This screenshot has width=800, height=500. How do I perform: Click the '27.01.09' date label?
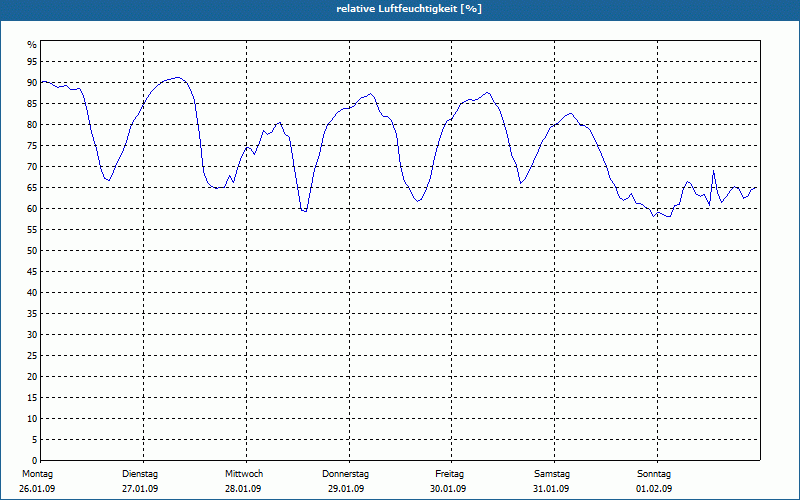pyautogui.click(x=140, y=489)
